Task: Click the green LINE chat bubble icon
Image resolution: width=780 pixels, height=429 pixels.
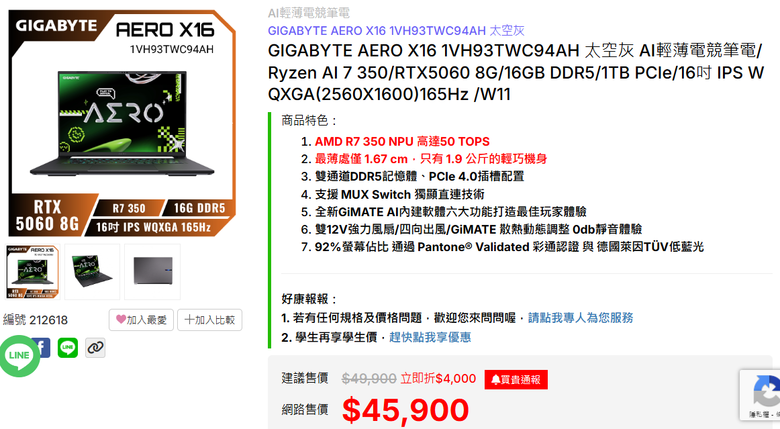Action: coord(19,355)
